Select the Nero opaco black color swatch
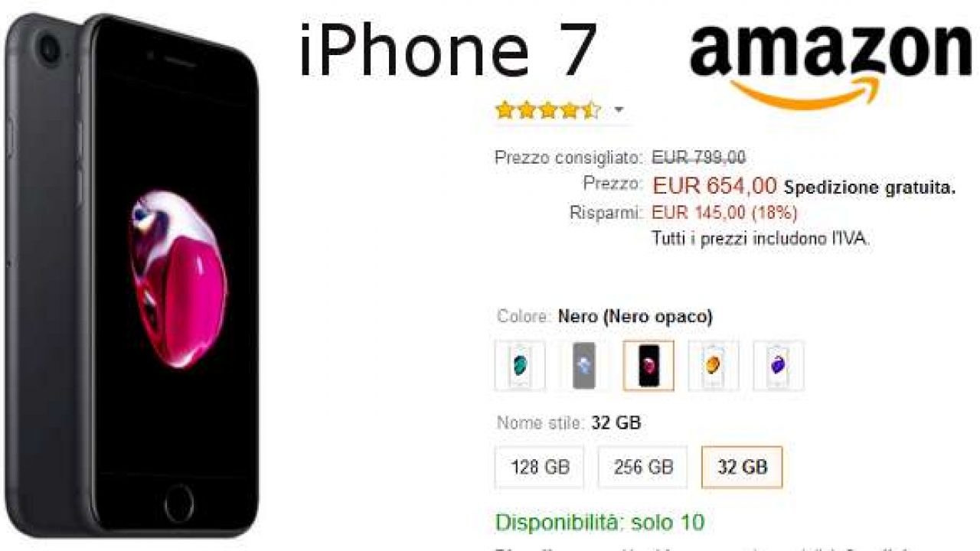Image resolution: width=980 pixels, height=551 pixels. (648, 366)
